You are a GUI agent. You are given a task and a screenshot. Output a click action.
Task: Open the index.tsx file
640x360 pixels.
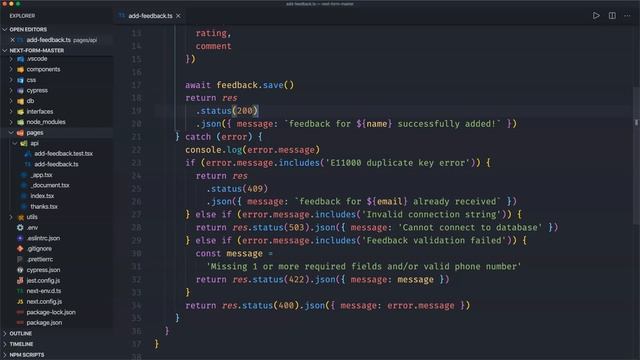(x=42, y=196)
